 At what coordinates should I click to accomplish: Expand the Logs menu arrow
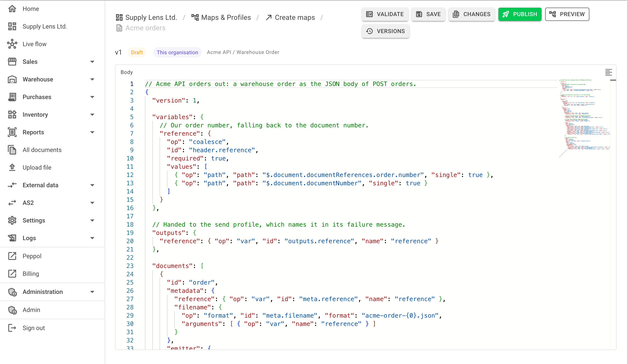point(92,238)
